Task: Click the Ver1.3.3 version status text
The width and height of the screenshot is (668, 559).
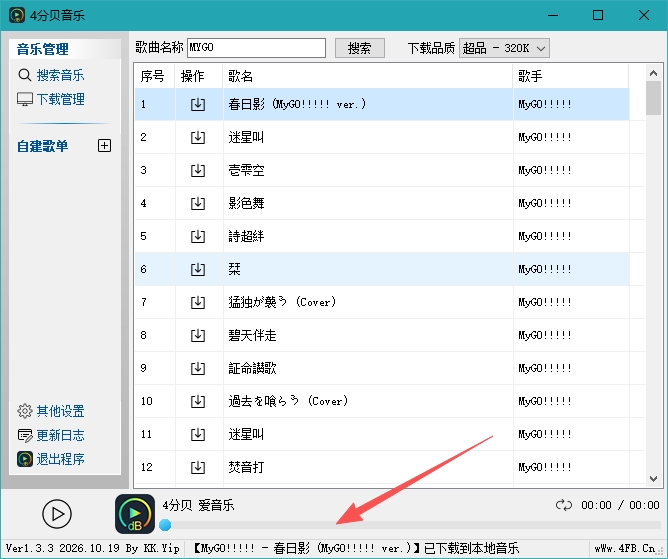Action: (92, 548)
